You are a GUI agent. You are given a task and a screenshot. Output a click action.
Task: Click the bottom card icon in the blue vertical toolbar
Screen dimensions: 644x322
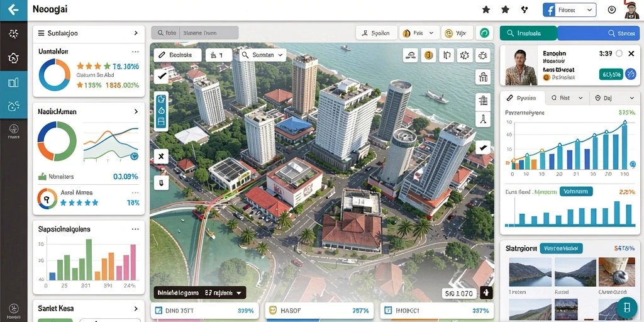tap(161, 121)
